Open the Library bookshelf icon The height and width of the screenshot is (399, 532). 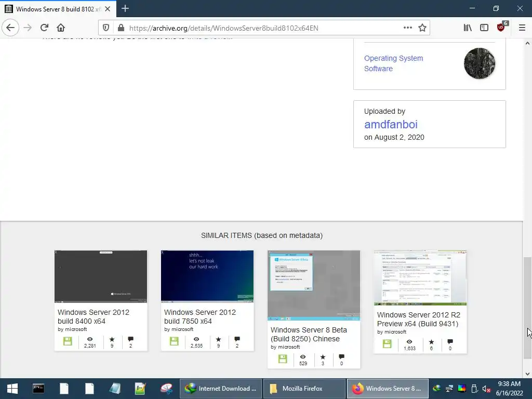(x=468, y=28)
